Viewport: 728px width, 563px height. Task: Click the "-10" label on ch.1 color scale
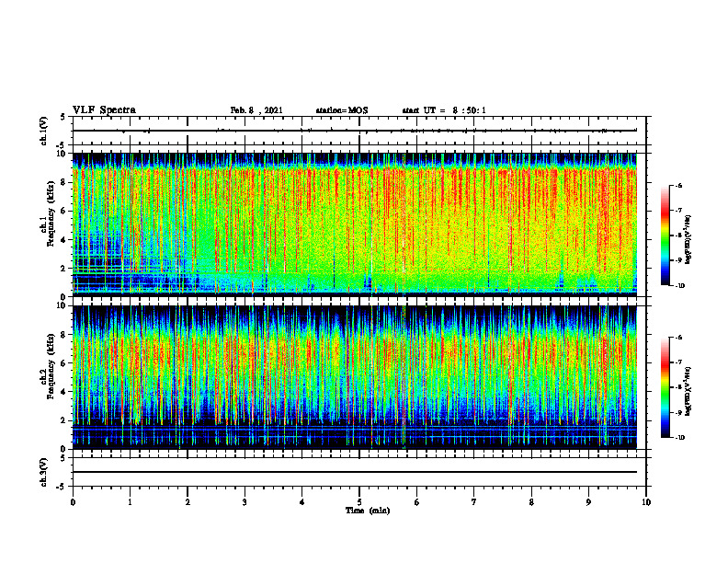tap(679, 286)
